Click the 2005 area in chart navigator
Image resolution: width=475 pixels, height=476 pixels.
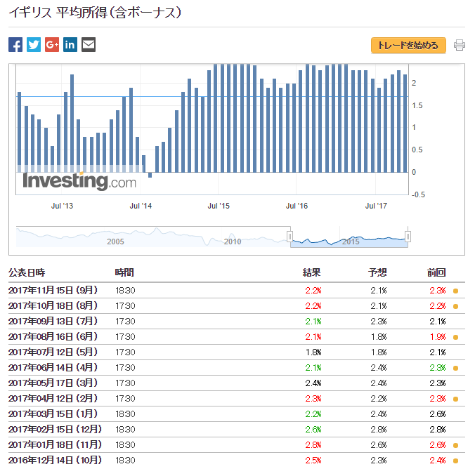click(x=115, y=241)
